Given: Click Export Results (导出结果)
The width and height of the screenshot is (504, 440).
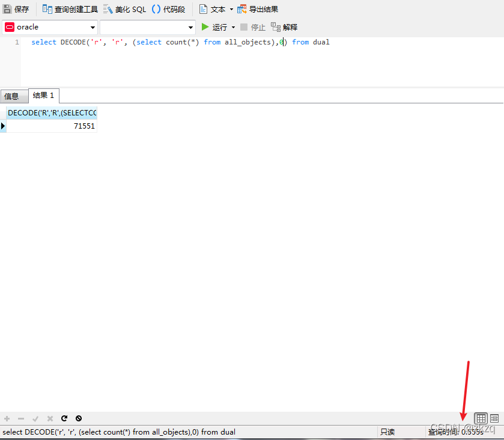Looking at the screenshot, I should pyautogui.click(x=258, y=10).
